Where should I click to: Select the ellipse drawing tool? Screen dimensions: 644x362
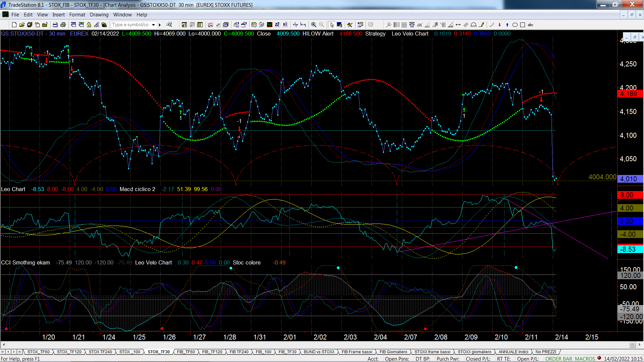coord(515,25)
